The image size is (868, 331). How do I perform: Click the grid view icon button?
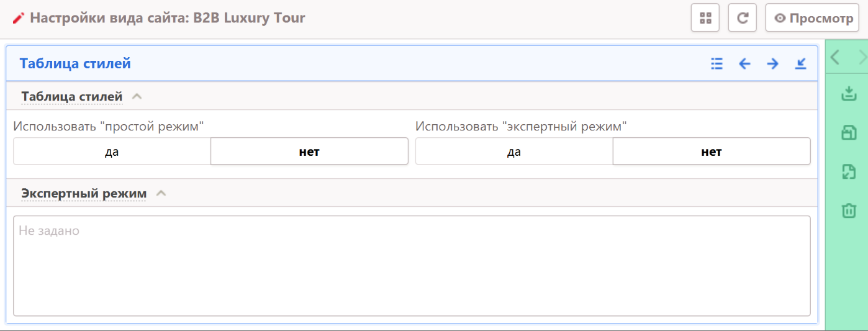click(x=705, y=18)
